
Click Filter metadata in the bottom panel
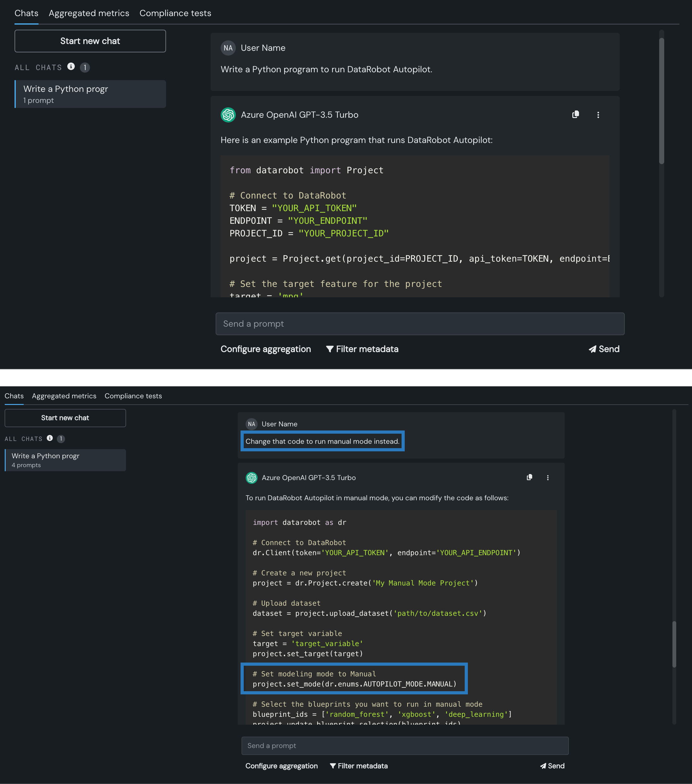(x=359, y=766)
